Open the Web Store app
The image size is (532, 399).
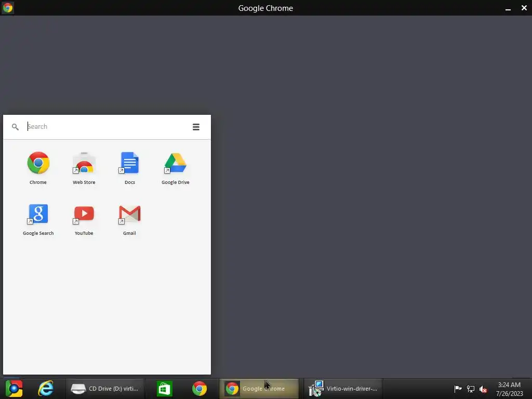pyautogui.click(x=84, y=168)
